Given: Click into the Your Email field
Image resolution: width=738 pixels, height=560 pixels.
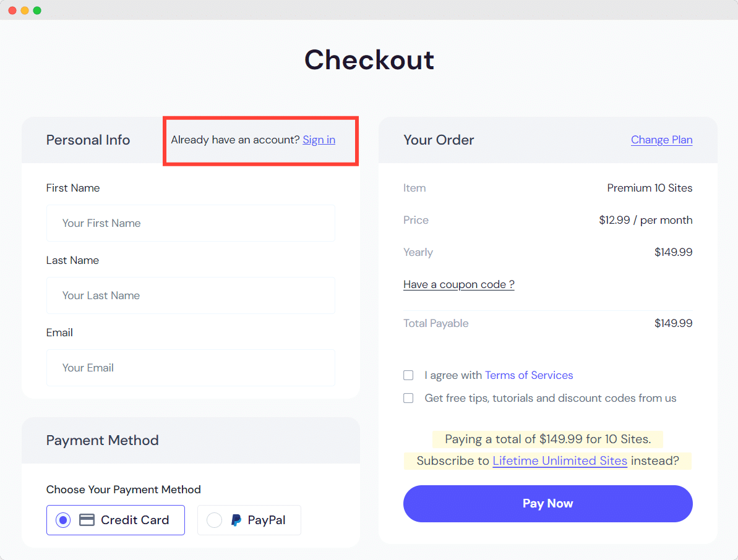Looking at the screenshot, I should click(191, 368).
